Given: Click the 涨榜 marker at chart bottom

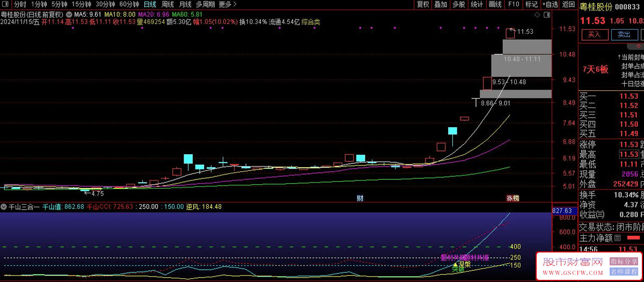Looking at the screenshot, I should pos(513,198).
